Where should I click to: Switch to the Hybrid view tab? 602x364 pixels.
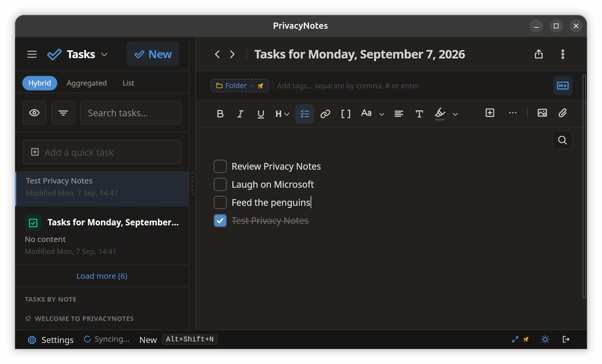coord(40,83)
